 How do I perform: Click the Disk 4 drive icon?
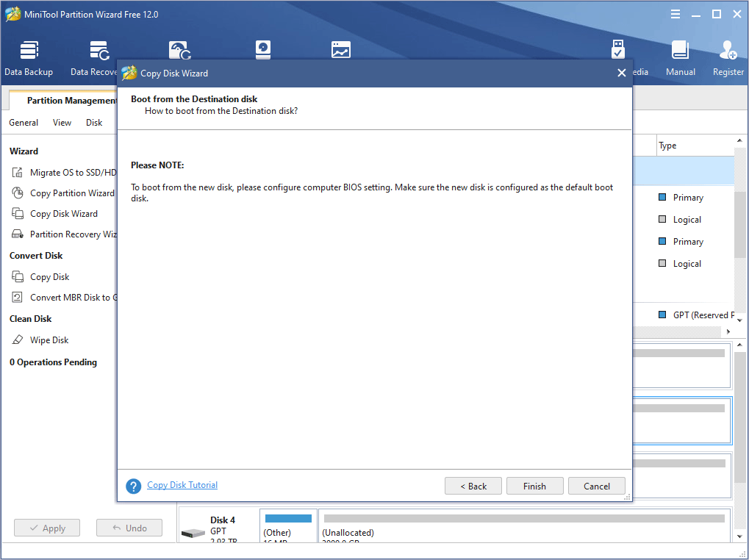tap(193, 532)
